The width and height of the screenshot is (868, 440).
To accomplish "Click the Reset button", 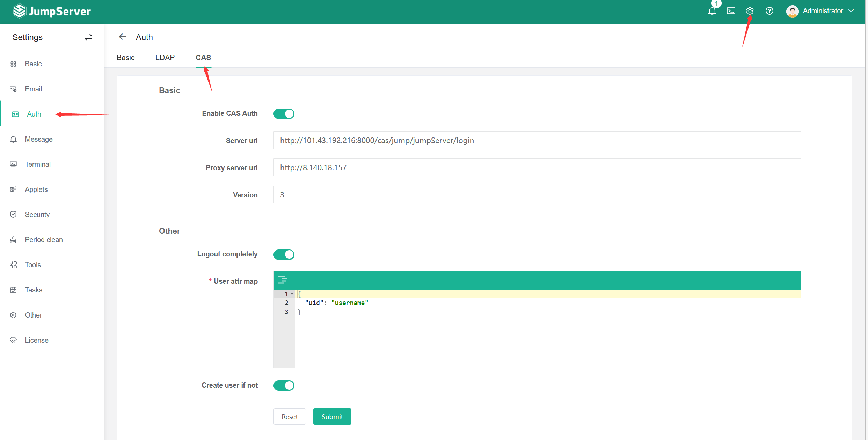I will click(x=289, y=417).
